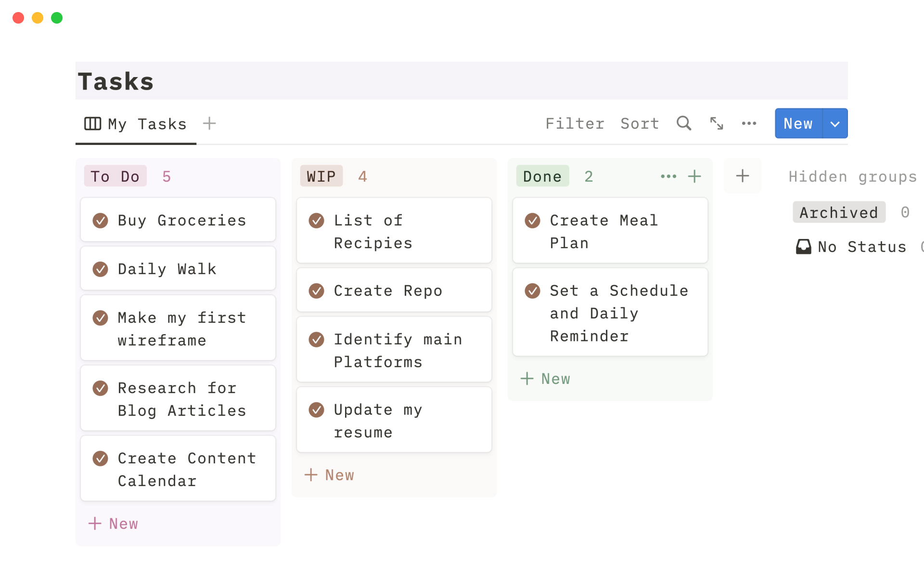Click the Archived hidden group
Image resolution: width=924 pixels, height=578 pixels.
coord(839,212)
